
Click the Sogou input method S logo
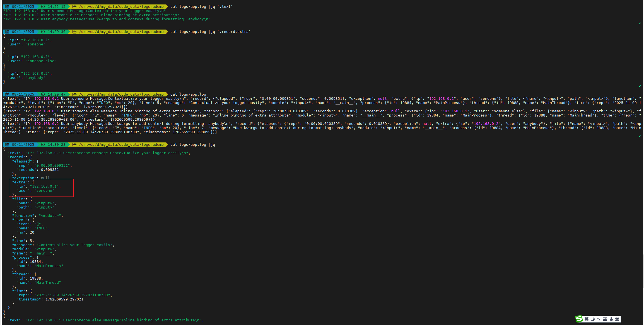pyautogui.click(x=579, y=319)
